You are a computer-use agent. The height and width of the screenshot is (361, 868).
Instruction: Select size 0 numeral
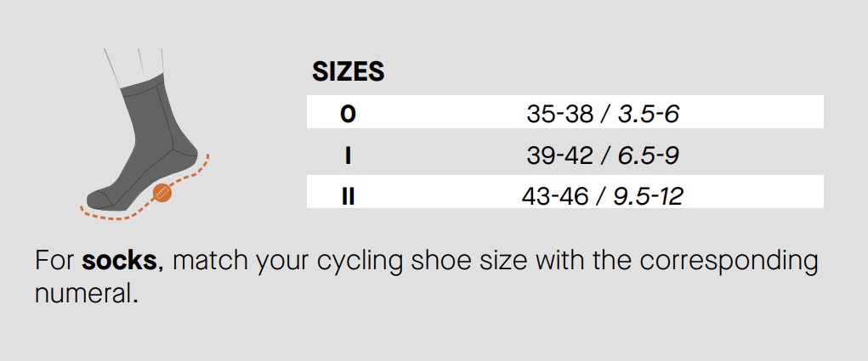pyautogui.click(x=348, y=113)
